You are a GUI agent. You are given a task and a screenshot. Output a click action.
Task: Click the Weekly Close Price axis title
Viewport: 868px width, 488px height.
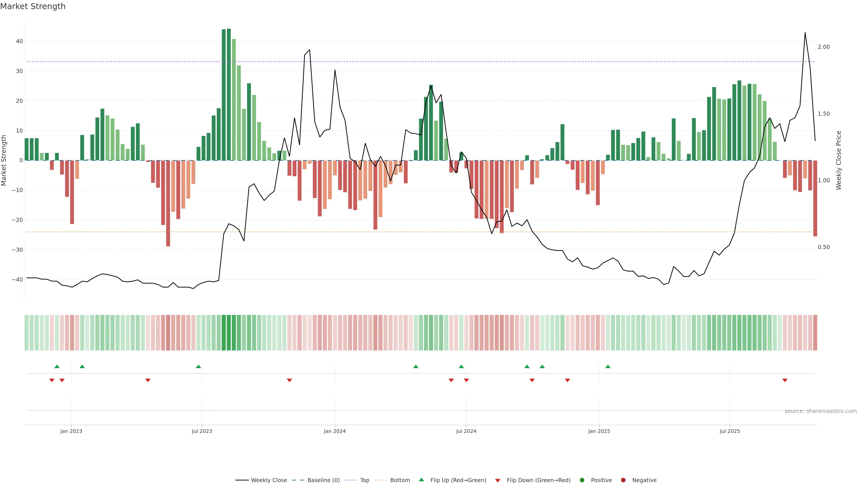(839, 160)
